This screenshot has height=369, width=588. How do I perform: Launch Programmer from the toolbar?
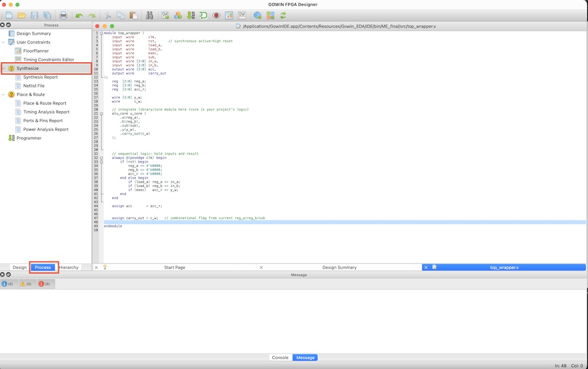coord(191,15)
